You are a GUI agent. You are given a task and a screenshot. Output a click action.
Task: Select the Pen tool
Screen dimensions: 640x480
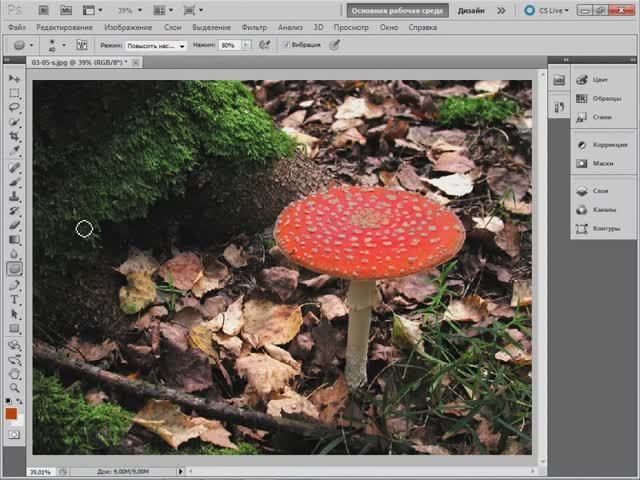coord(14,285)
